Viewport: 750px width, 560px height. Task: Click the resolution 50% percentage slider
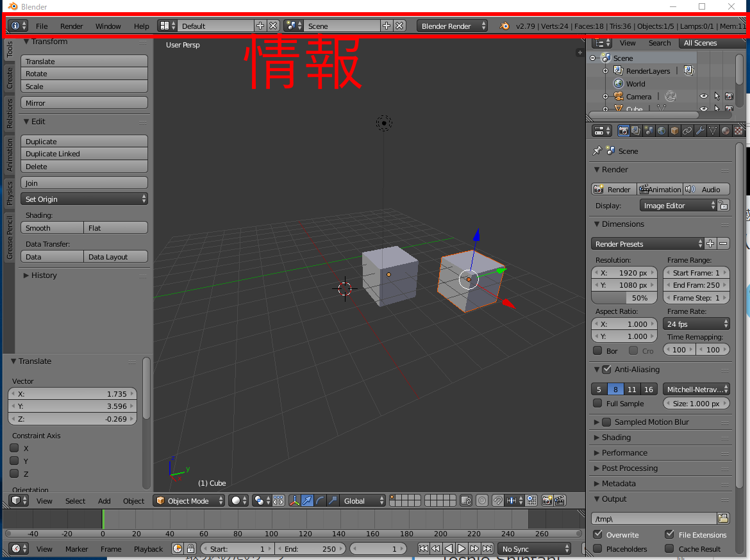point(624,298)
